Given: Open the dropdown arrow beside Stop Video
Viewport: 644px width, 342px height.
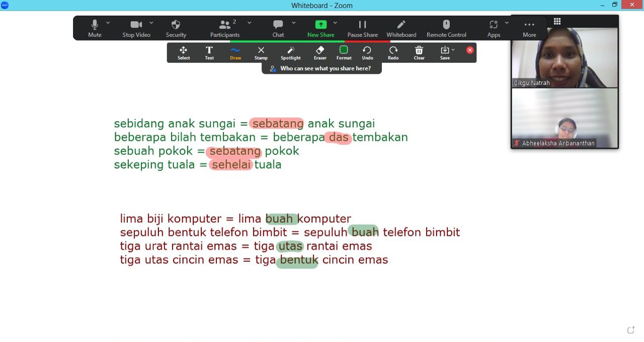Looking at the screenshot, I should click(x=151, y=23).
